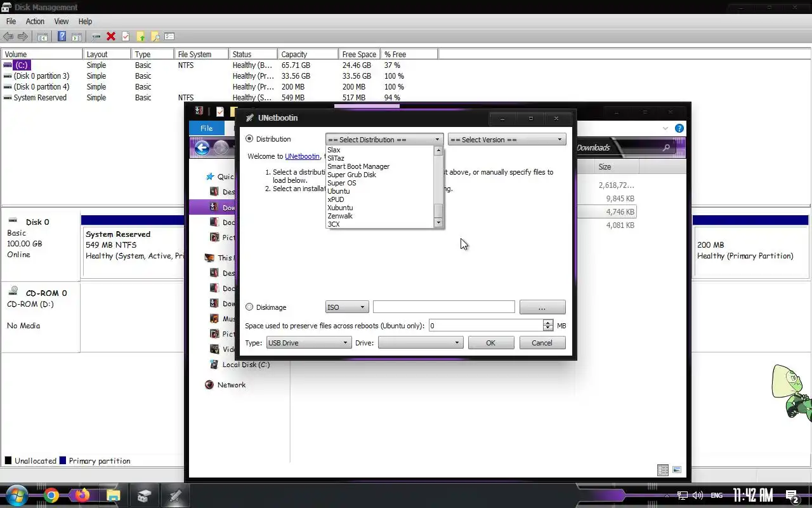The height and width of the screenshot is (508, 812).
Task: Click the Explorer help question mark icon
Action: coord(679,128)
